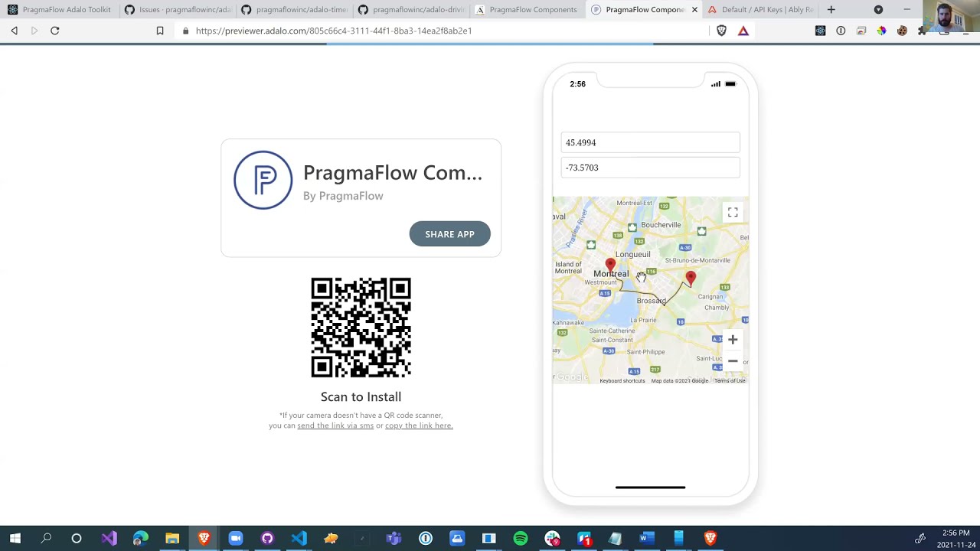Viewport: 980px width, 551px height.
Task: Click the Share App button
Action: click(x=450, y=234)
